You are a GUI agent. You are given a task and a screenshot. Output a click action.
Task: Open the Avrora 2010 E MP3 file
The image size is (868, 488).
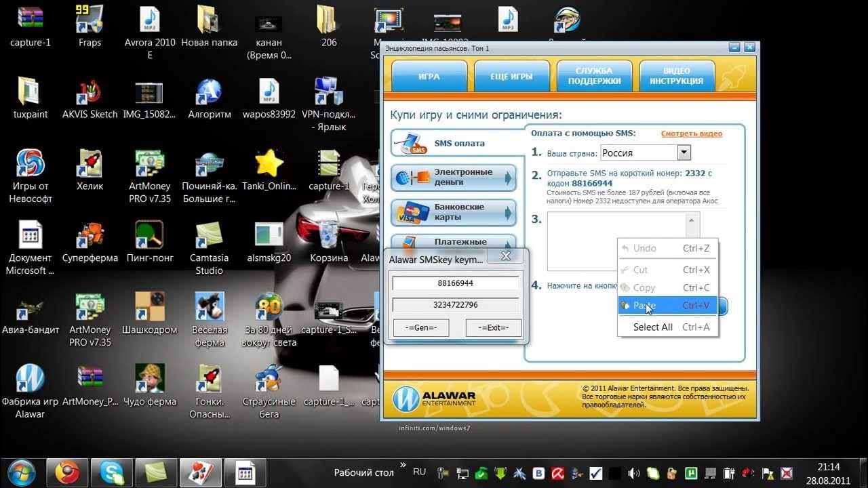(150, 33)
